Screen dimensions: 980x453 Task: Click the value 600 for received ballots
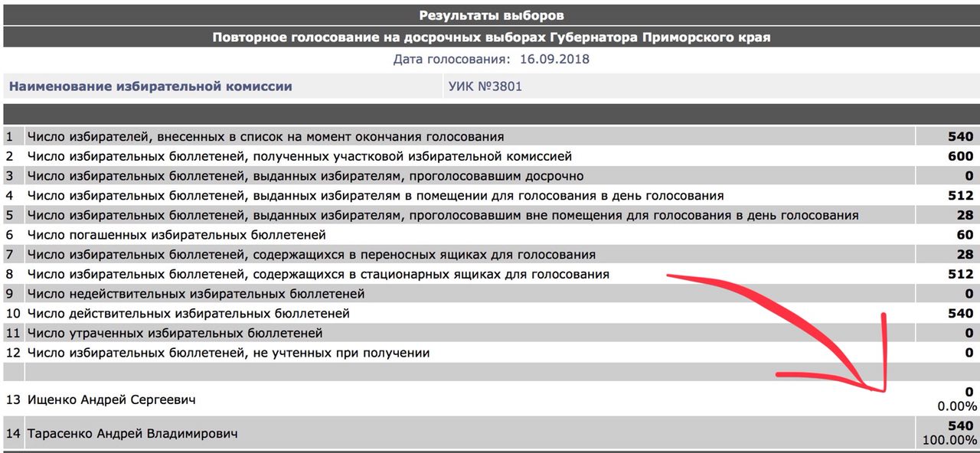(960, 156)
